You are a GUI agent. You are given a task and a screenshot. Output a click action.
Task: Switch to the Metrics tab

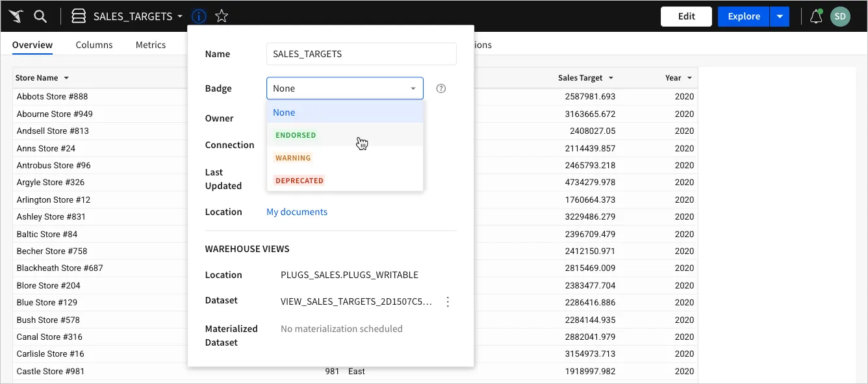click(151, 45)
